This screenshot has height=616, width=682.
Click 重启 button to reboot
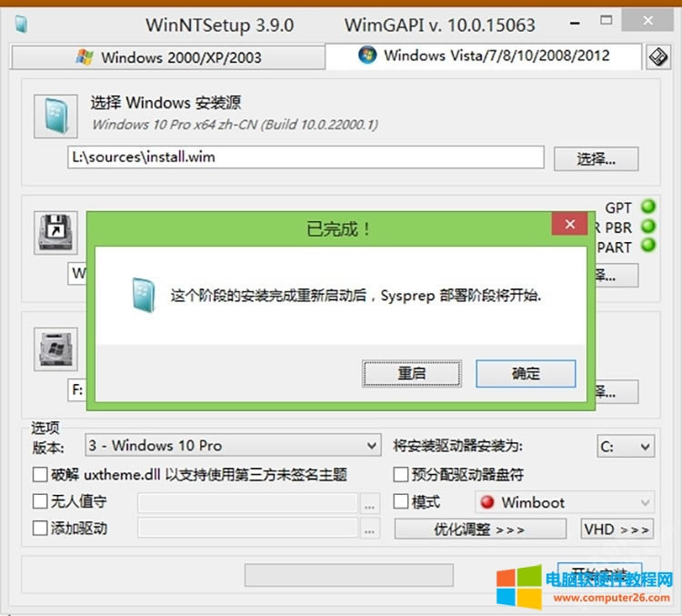tap(412, 373)
